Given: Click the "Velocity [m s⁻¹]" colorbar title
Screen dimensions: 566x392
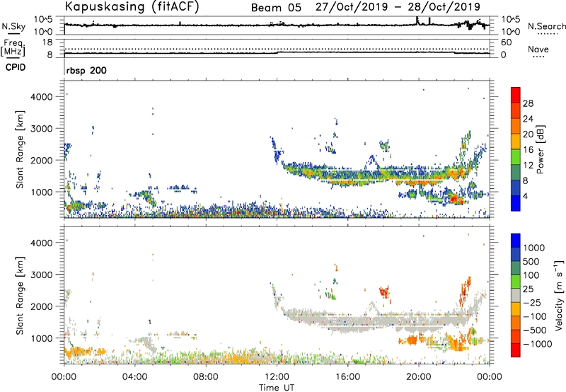Looking at the screenshot, I should 559,295.
